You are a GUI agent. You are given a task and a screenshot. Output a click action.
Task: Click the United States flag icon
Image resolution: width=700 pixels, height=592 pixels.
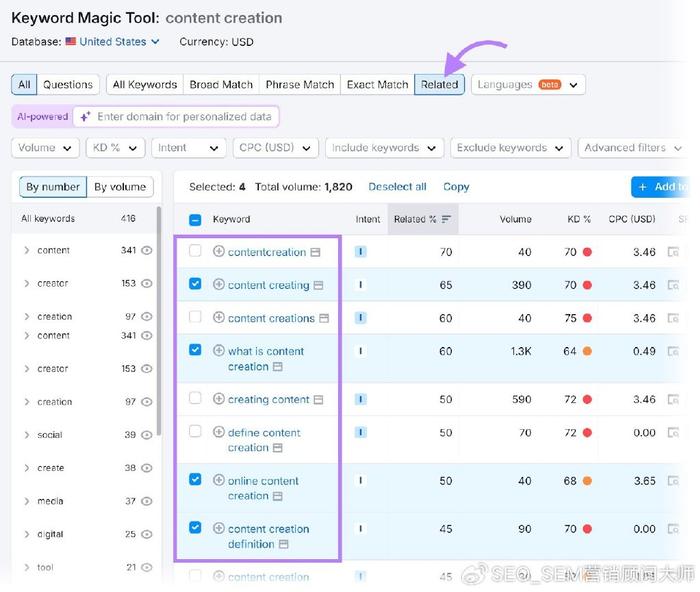(71, 42)
